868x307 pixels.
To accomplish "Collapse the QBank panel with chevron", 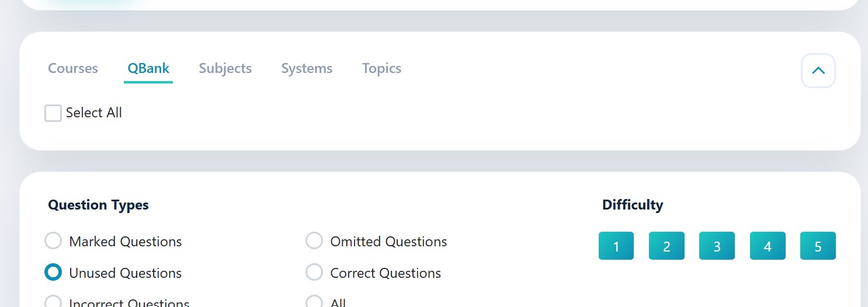I will click(x=818, y=71).
